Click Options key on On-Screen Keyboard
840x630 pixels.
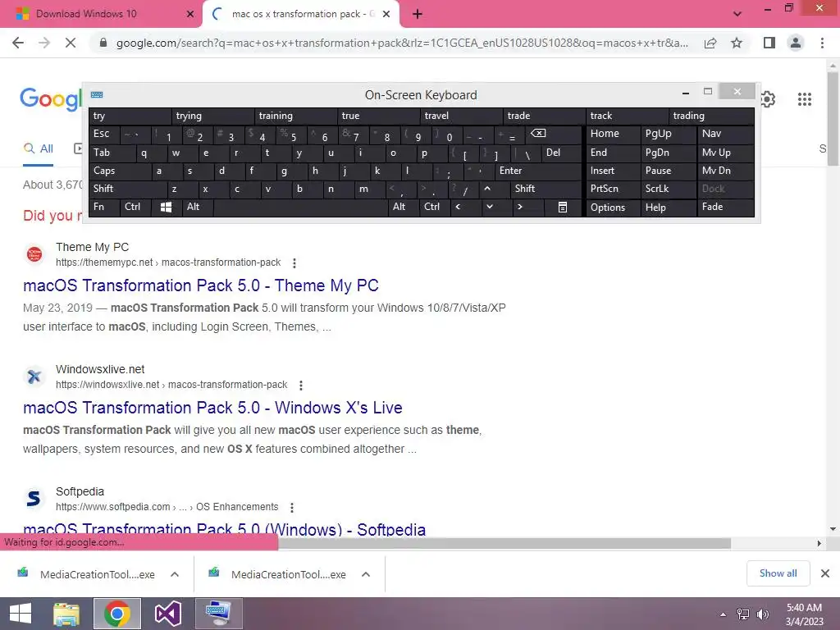pos(614,208)
